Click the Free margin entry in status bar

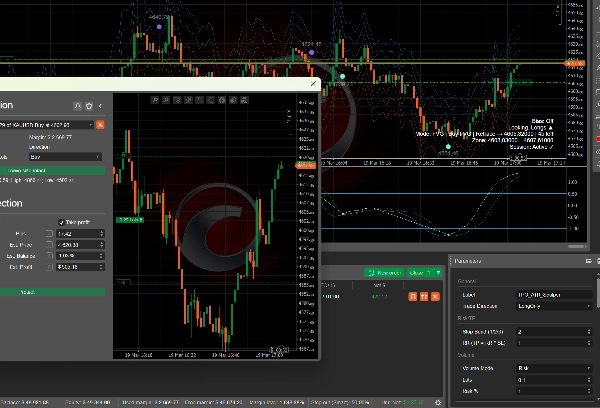[x=213, y=402]
